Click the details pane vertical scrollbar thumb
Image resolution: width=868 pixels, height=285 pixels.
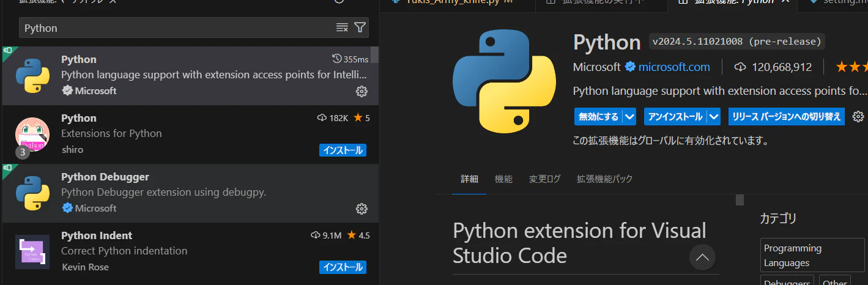click(x=740, y=200)
